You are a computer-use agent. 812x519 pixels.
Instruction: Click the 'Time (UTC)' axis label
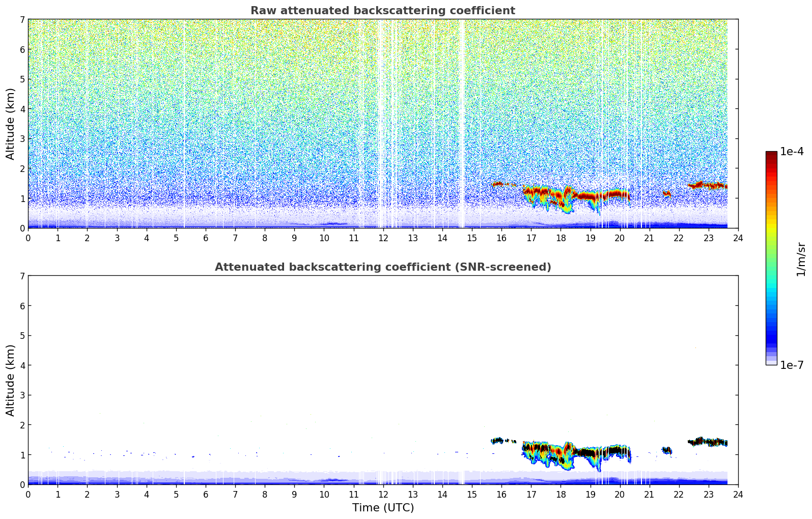[x=383, y=508]
